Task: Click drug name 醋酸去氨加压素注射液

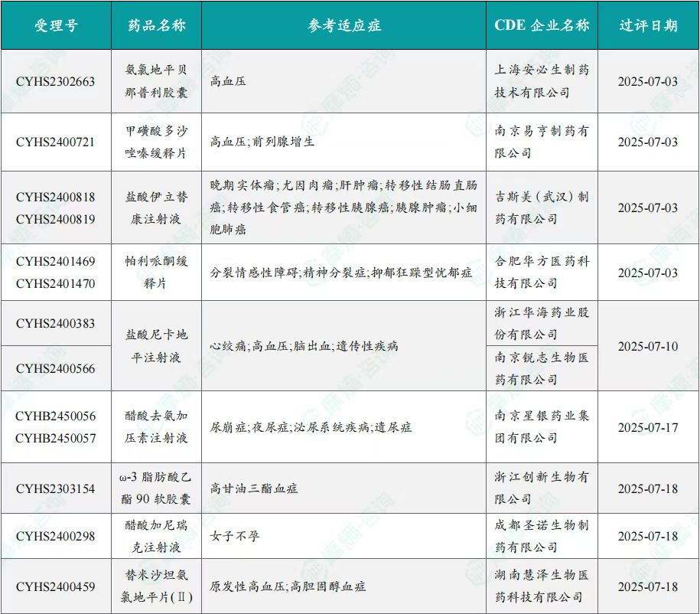Action: (156, 426)
